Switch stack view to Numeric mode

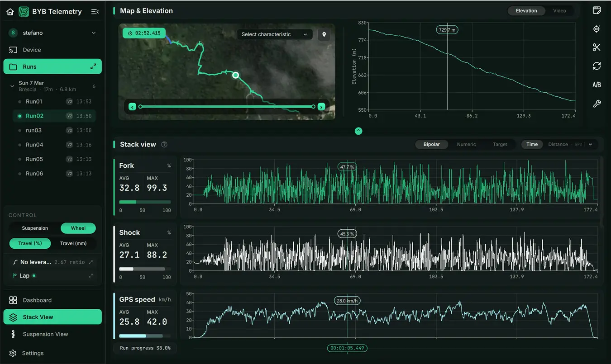466,145
